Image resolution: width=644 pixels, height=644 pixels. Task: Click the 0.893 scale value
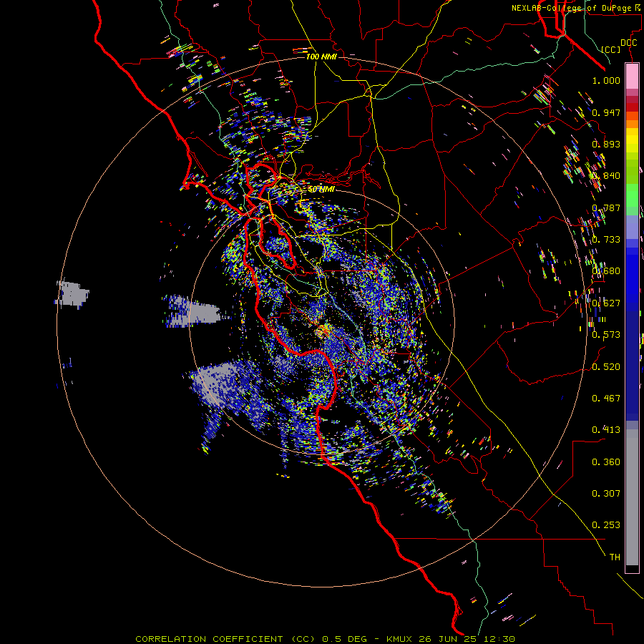pyautogui.click(x=606, y=144)
